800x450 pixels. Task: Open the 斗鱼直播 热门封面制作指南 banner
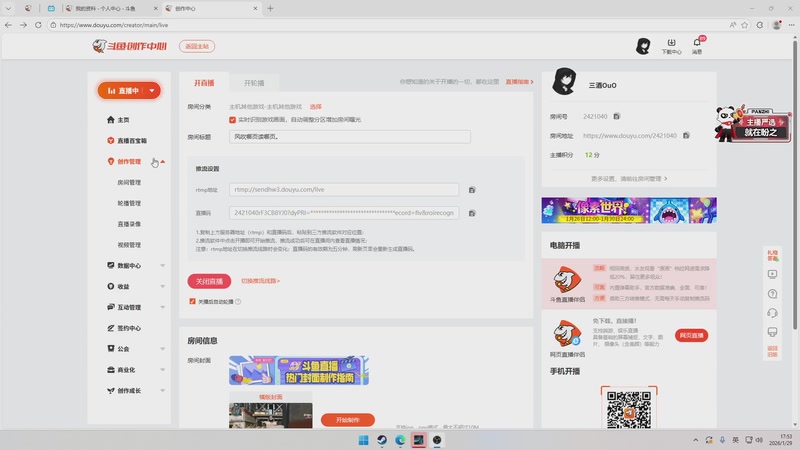299,370
